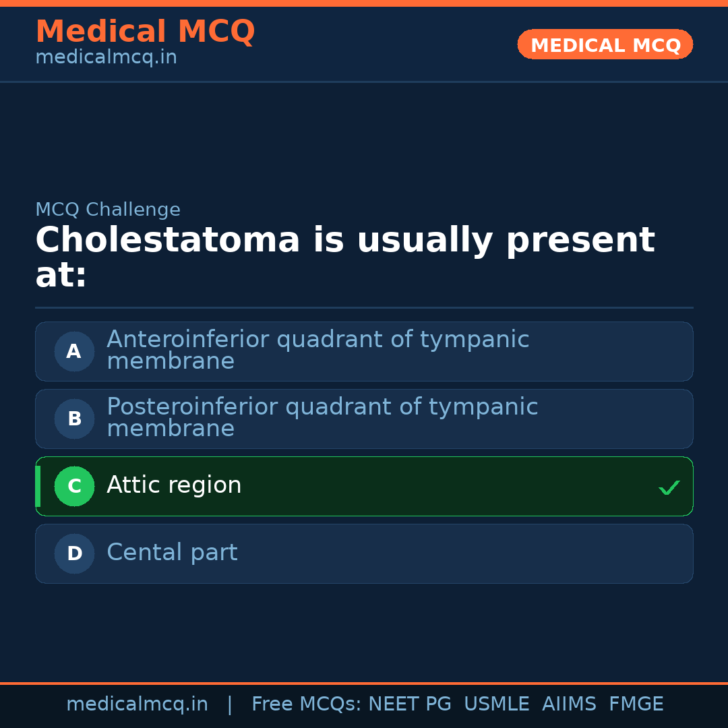Pick the "Attic region" answer text
728x728 pixels.
click(174, 485)
